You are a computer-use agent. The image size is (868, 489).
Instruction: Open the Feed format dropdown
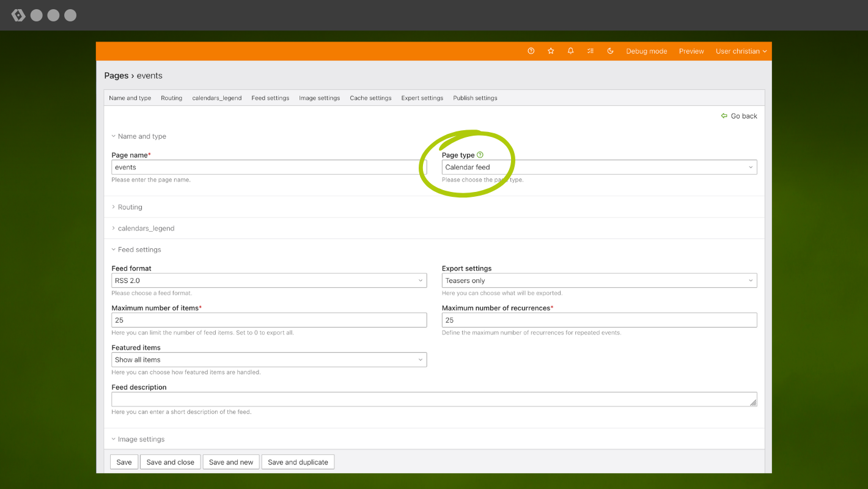(x=269, y=281)
